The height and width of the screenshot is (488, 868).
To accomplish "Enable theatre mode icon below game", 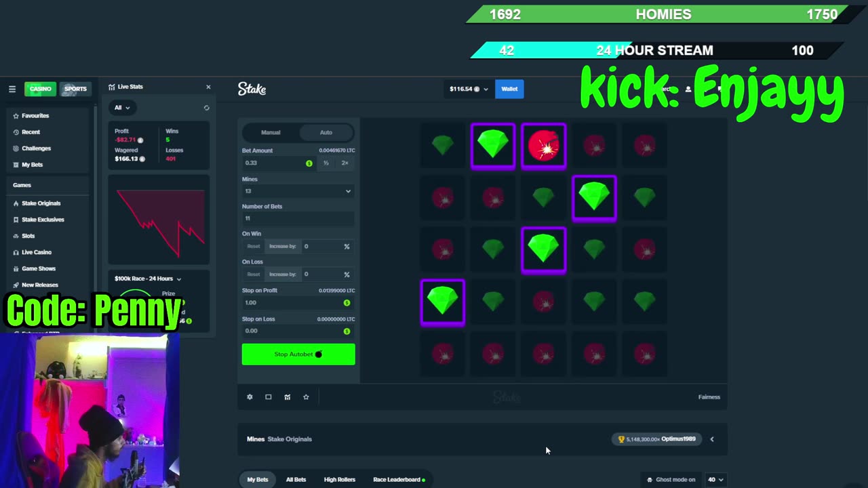I will (269, 397).
